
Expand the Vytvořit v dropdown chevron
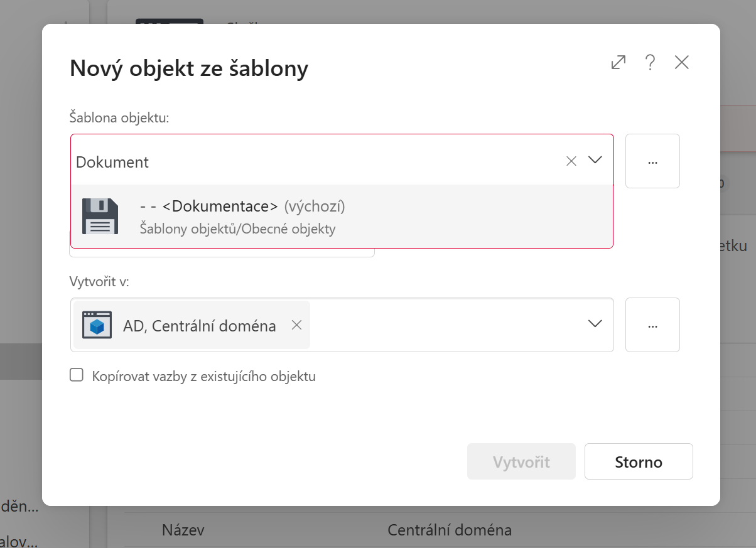point(595,324)
